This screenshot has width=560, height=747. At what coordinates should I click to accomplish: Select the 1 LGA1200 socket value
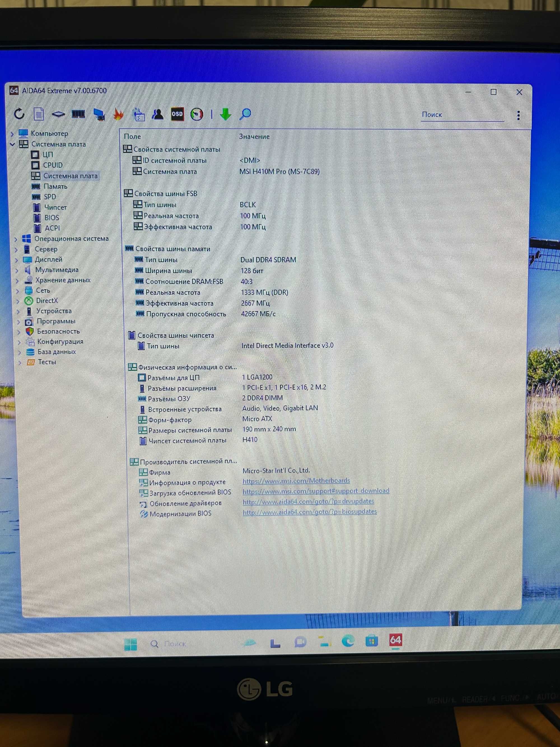point(257,377)
